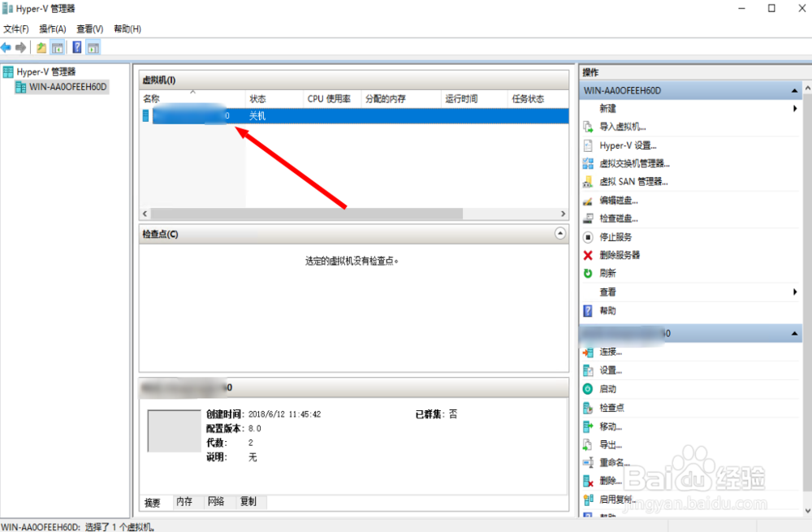The image size is (812, 532).
Task: Click the VM preview thumbnail in details
Action: (174, 431)
